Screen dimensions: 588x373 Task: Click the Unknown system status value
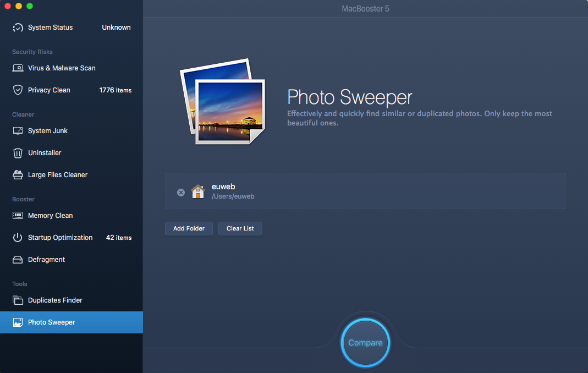point(116,28)
